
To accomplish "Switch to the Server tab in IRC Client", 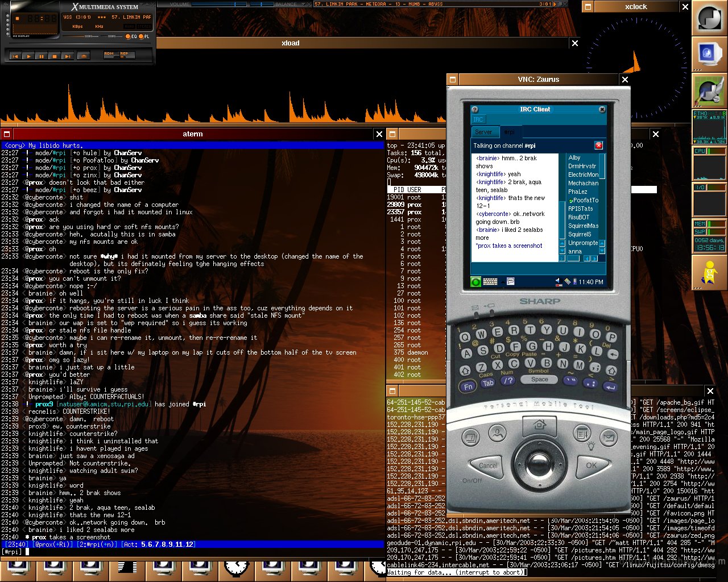I will click(485, 132).
